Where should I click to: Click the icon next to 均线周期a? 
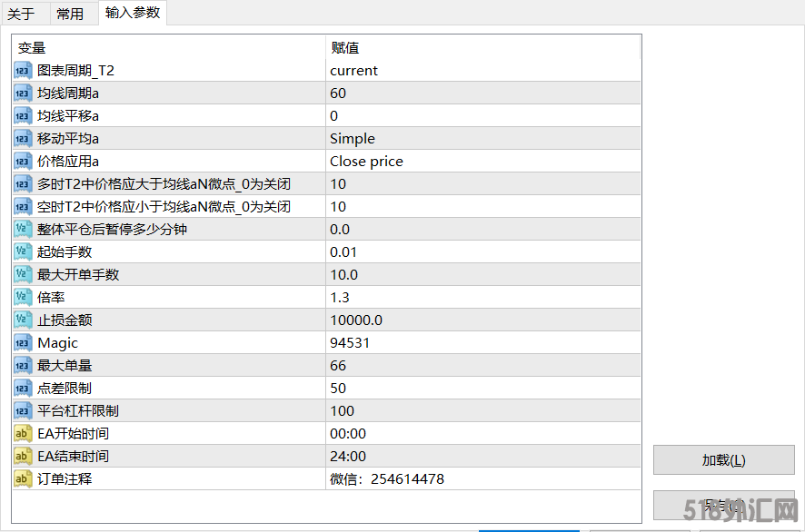[x=23, y=94]
